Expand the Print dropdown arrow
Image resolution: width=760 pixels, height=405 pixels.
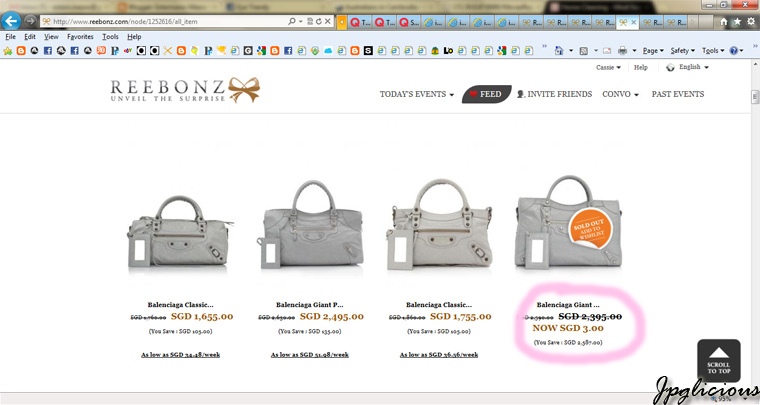(634, 51)
